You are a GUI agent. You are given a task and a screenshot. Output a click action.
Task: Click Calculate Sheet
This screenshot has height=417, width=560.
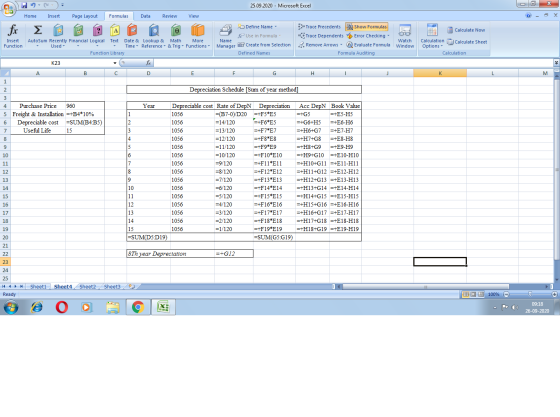tap(467, 42)
